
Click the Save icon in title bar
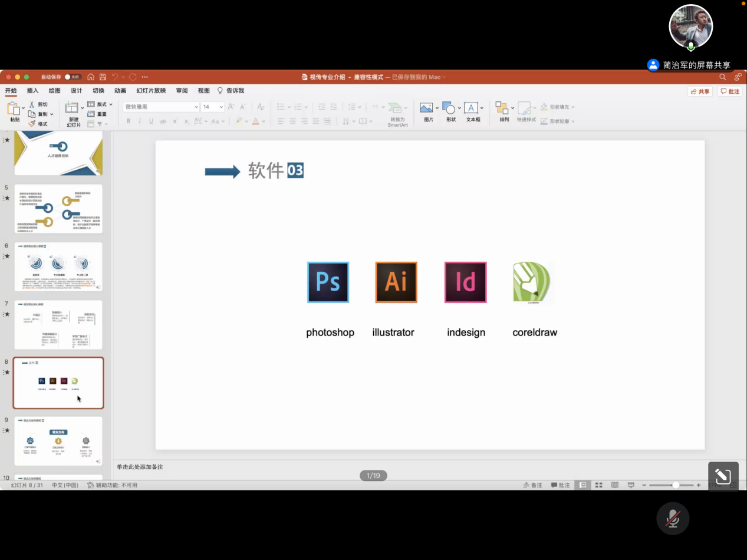[103, 77]
